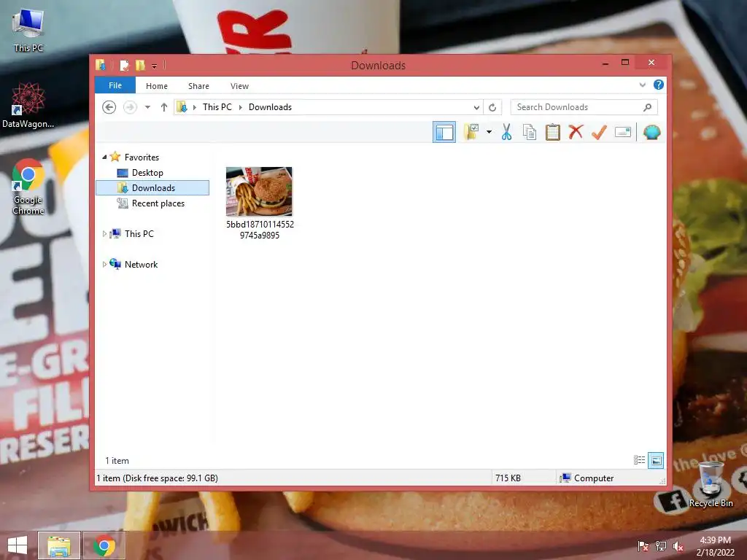Viewport: 747px width, 560px height.
Task: Open the Windows Start button
Action: coord(18,545)
